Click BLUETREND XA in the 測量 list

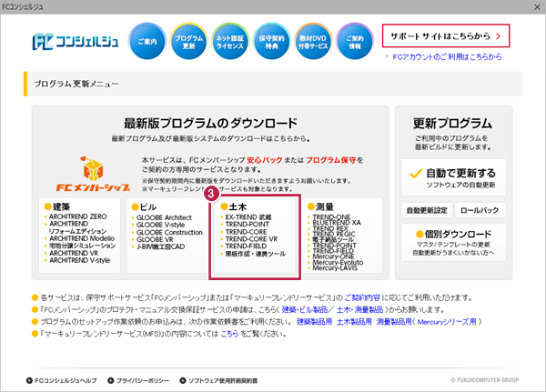click(337, 223)
